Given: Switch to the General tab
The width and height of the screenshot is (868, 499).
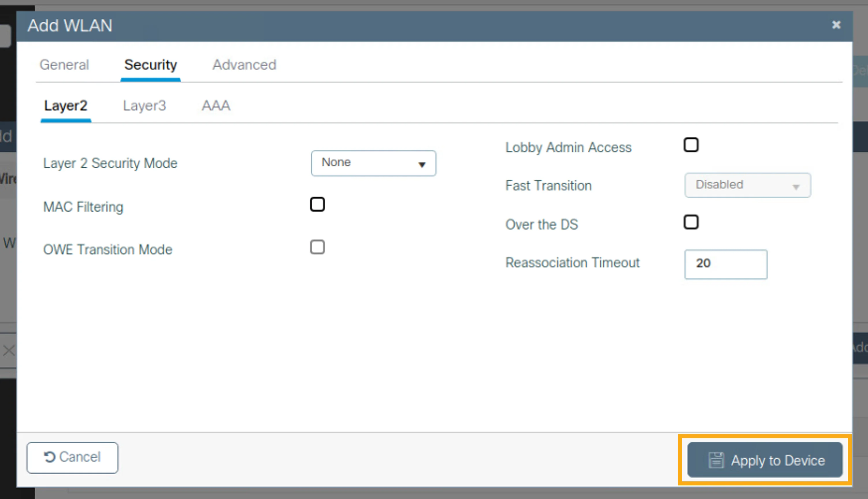Looking at the screenshot, I should pos(64,65).
